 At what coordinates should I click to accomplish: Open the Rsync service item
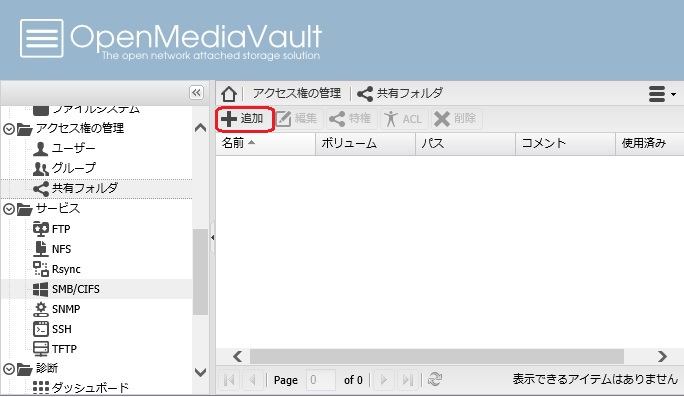[66, 269]
